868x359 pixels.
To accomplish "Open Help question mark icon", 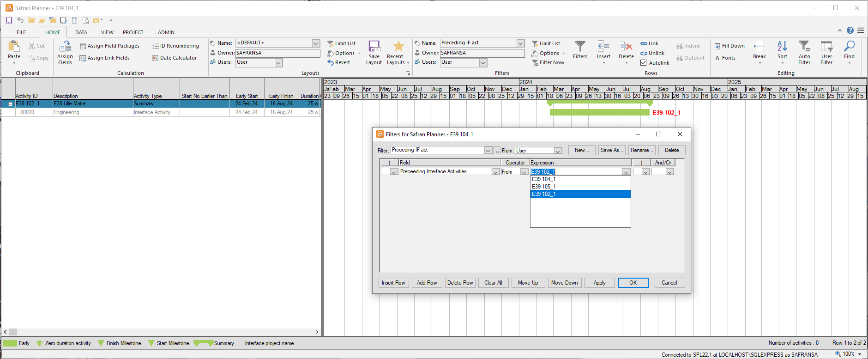I will [x=850, y=30].
